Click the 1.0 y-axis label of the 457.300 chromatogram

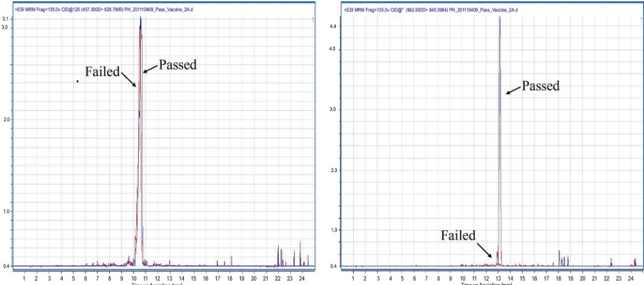click(8, 211)
